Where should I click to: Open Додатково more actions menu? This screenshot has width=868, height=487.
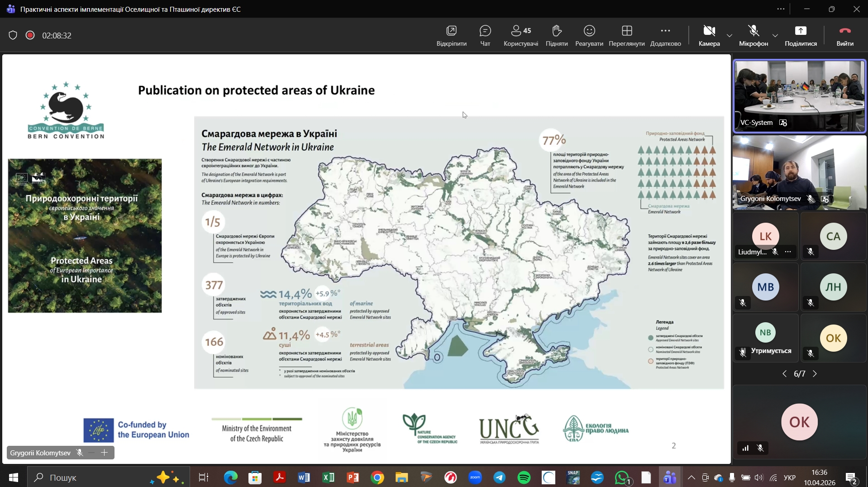[x=665, y=35]
